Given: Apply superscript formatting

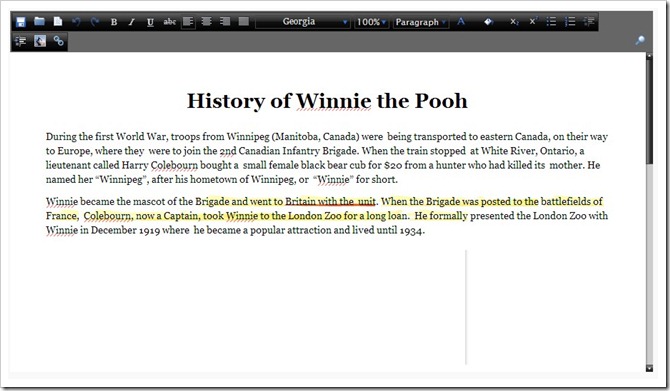Looking at the screenshot, I should tap(533, 21).
